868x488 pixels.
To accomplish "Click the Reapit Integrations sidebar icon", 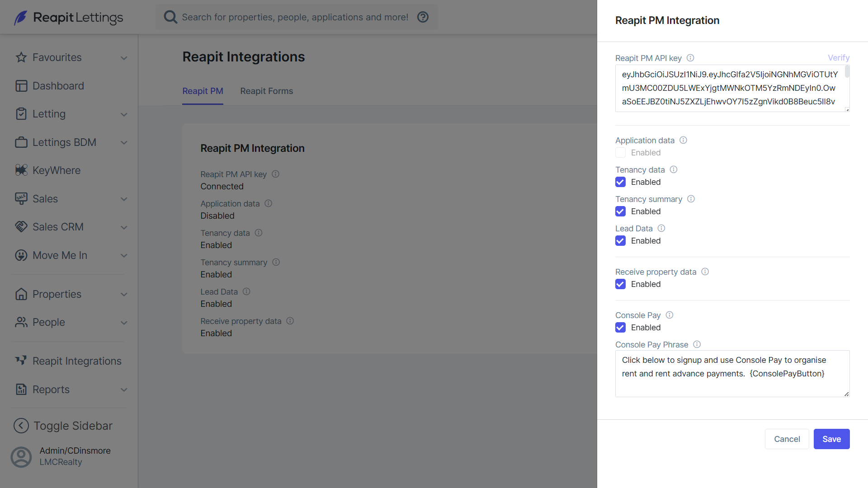I will 21,361.
